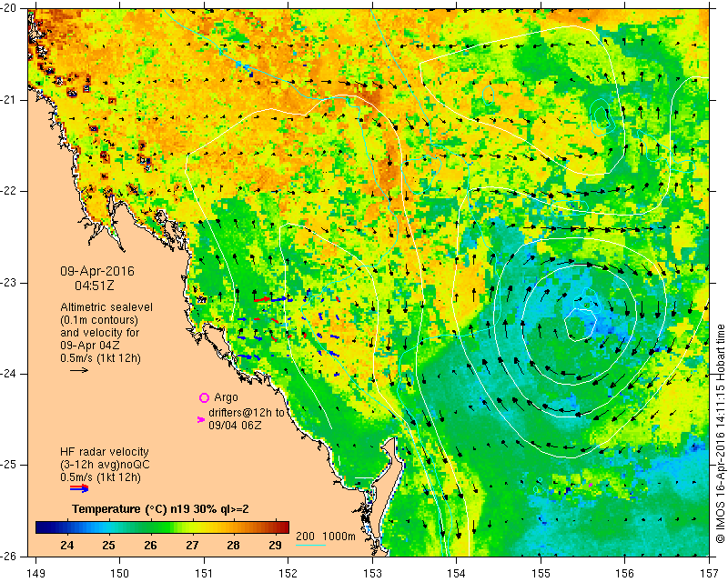728x582 pixels.
Task: Click the '1000m' bathymetry contour label
Action: point(339,536)
